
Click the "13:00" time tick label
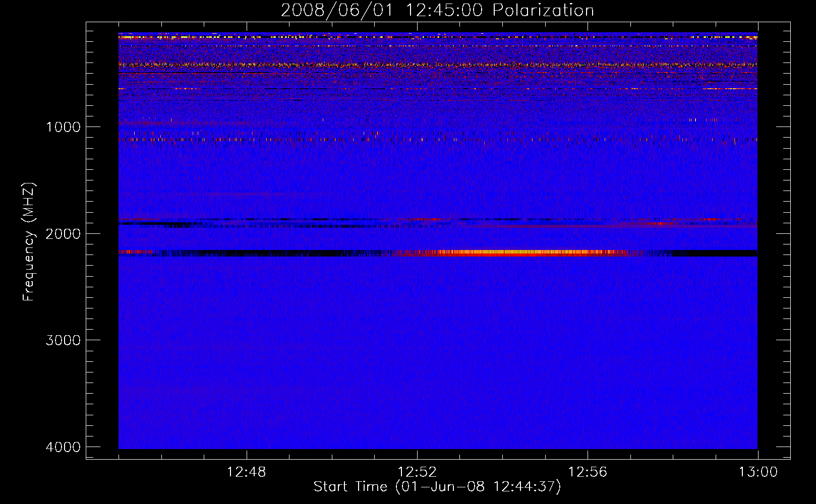758,472
